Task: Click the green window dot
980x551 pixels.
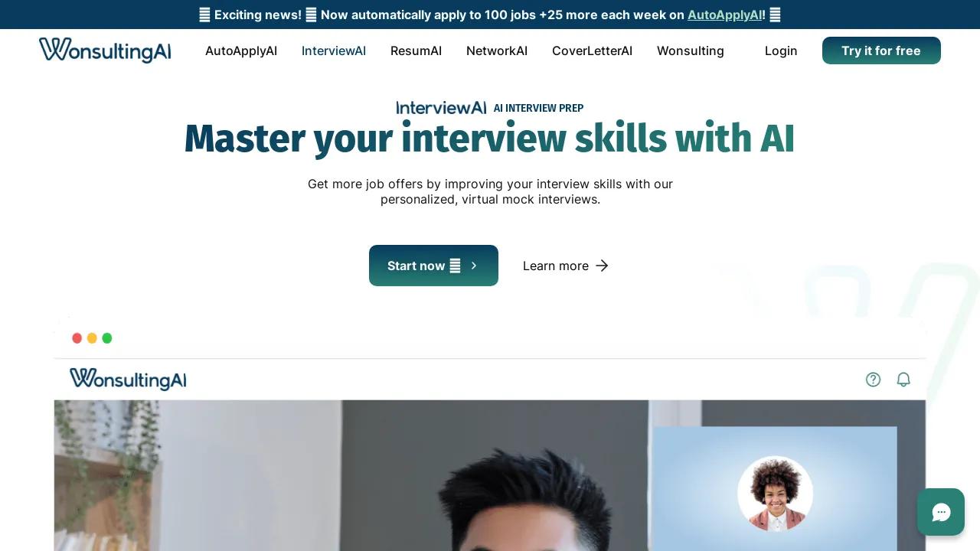Action: 107,338
